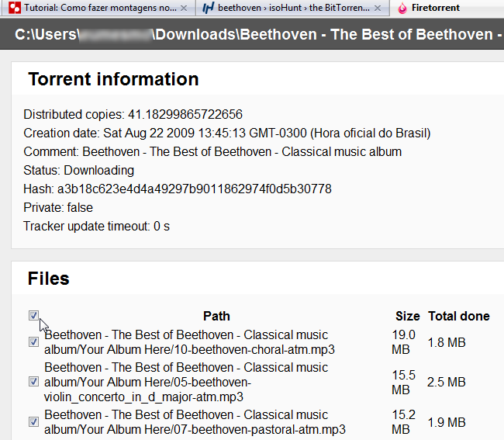The height and width of the screenshot is (440, 504).
Task: Toggle the select-all files checkbox in header
Action: (x=33, y=316)
